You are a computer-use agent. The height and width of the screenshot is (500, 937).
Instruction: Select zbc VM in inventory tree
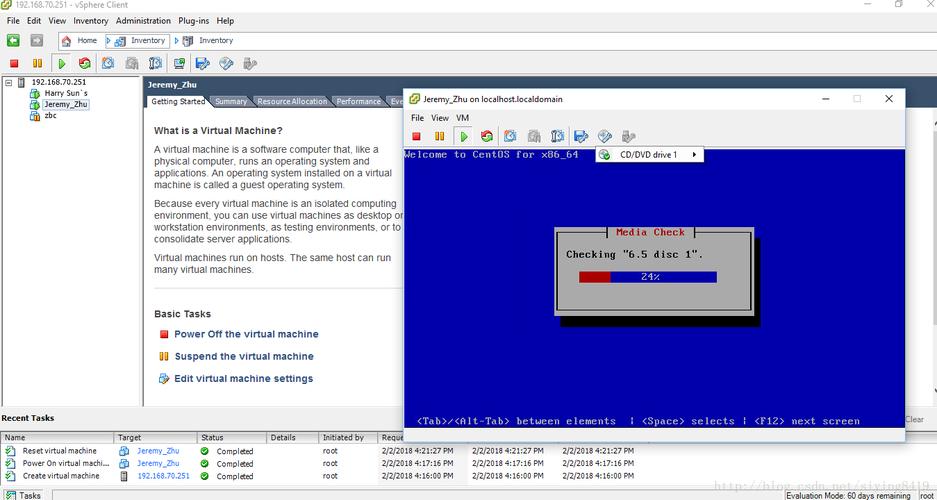pyautogui.click(x=50, y=115)
